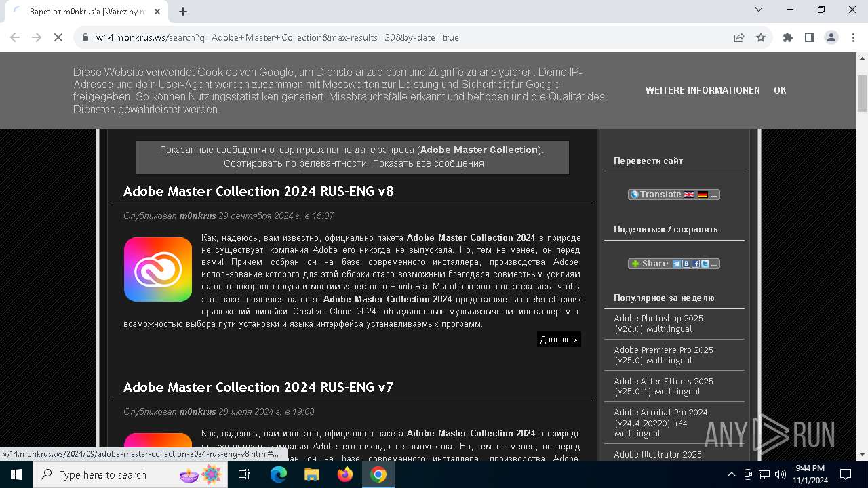Toggle the browser side panel icon
Viewport: 868px width, 488px height.
point(810,37)
